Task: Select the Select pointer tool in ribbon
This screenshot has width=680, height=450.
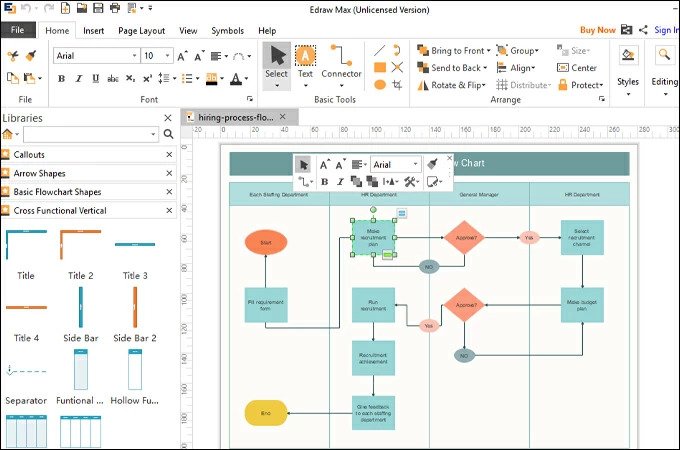Action: pyautogui.click(x=276, y=60)
